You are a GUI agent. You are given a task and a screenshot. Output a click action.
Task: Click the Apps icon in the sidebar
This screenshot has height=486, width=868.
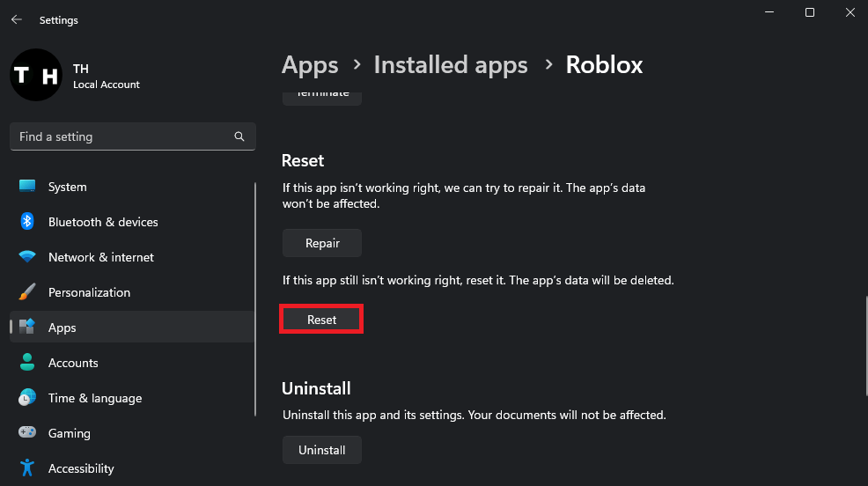27,327
